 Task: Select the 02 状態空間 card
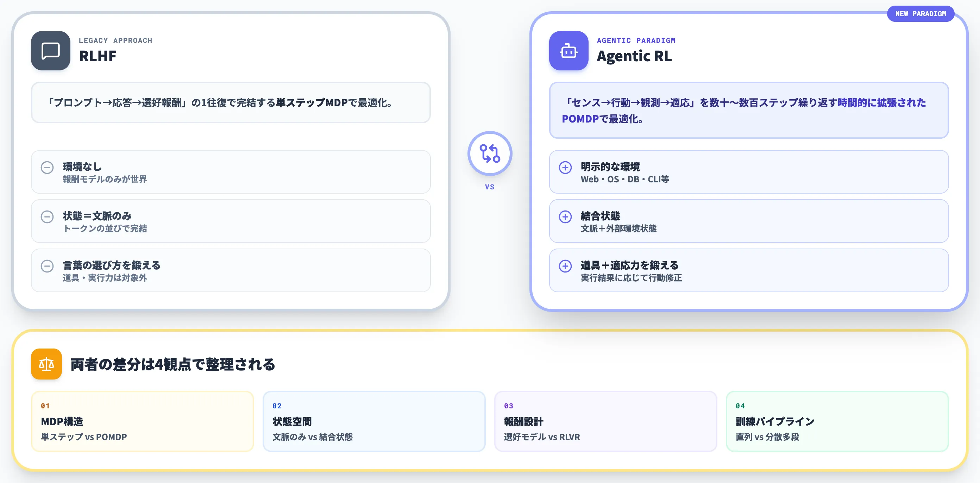coord(374,421)
